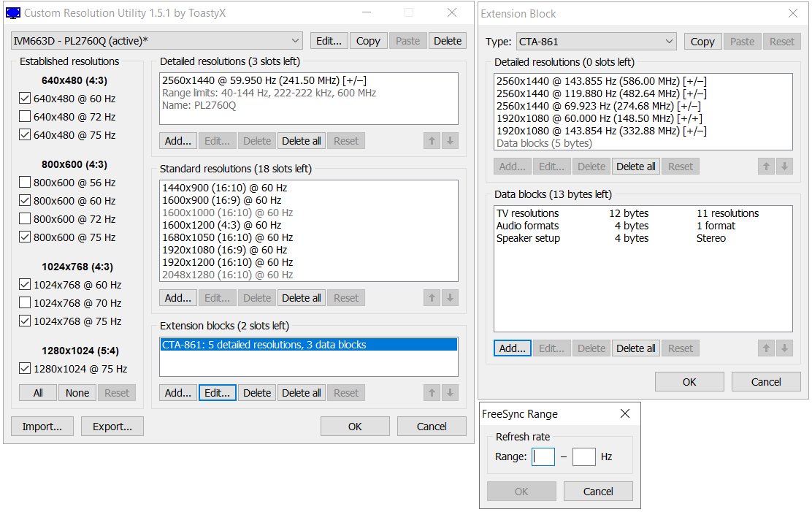This screenshot has height=512, width=812.
Task: Click the move-down arrow in Standard resolutions
Action: click(450, 298)
